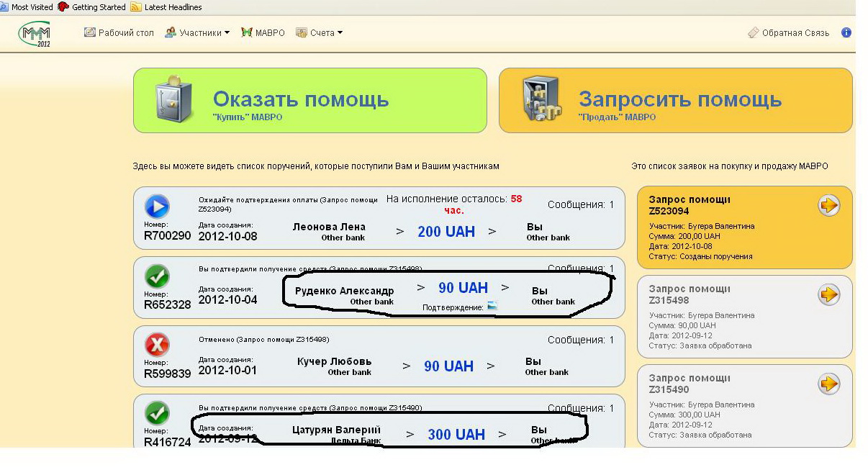Click the coin safe icon in Запросить помощь
Image resolution: width=868 pixels, height=470 pixels.
coord(541,99)
